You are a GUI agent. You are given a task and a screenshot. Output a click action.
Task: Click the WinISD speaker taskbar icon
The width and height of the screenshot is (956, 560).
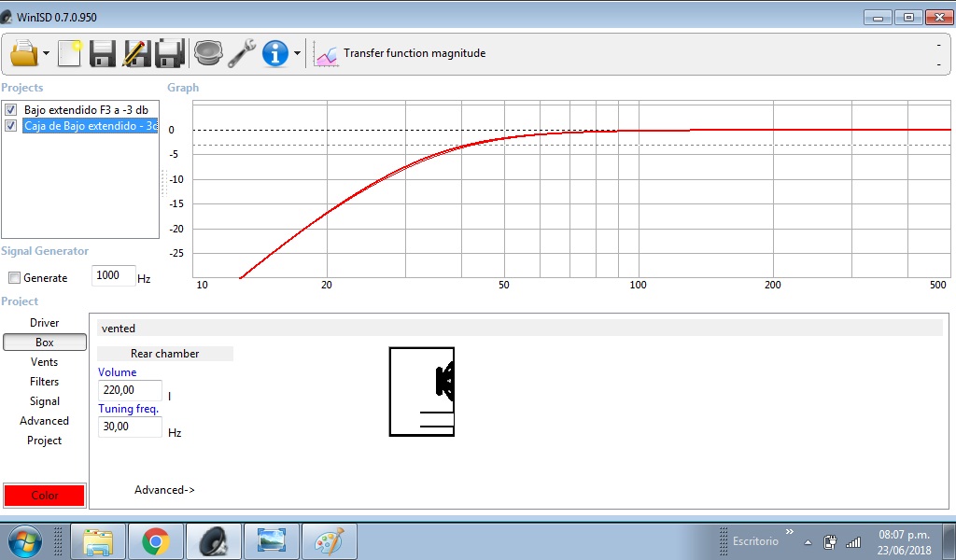click(x=214, y=541)
